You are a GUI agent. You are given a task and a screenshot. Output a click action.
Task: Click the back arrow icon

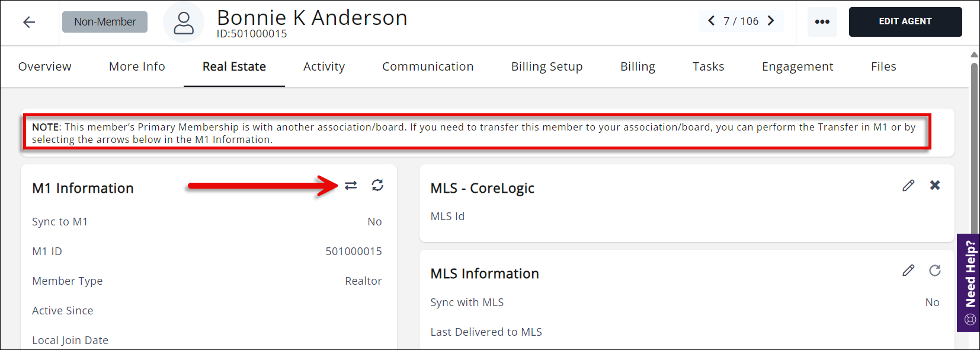29,23
